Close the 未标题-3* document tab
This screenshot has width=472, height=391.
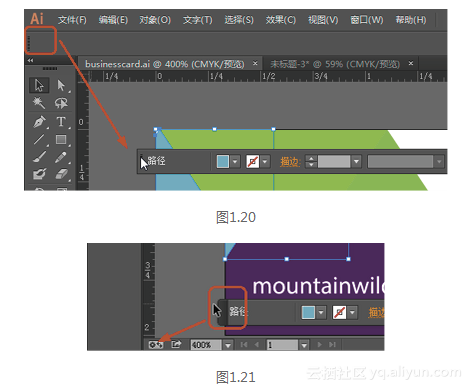click(411, 63)
